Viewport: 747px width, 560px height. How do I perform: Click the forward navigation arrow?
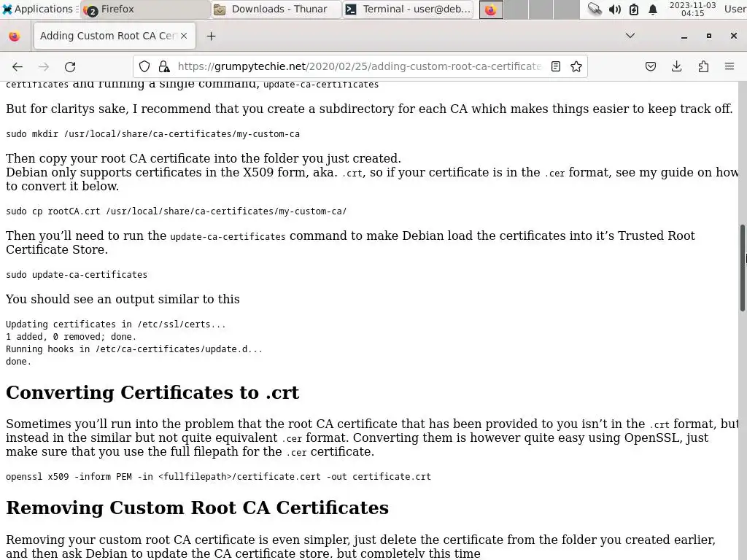(x=43, y=66)
